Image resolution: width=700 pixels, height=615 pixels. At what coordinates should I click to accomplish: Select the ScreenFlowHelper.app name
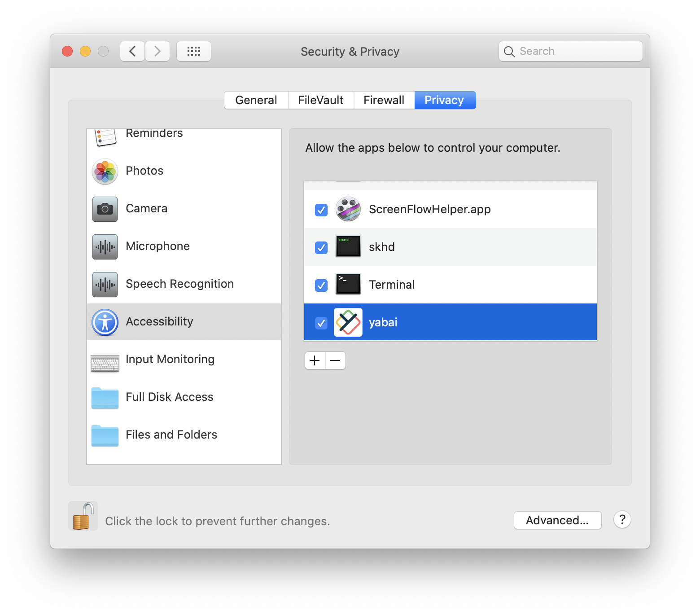(430, 210)
